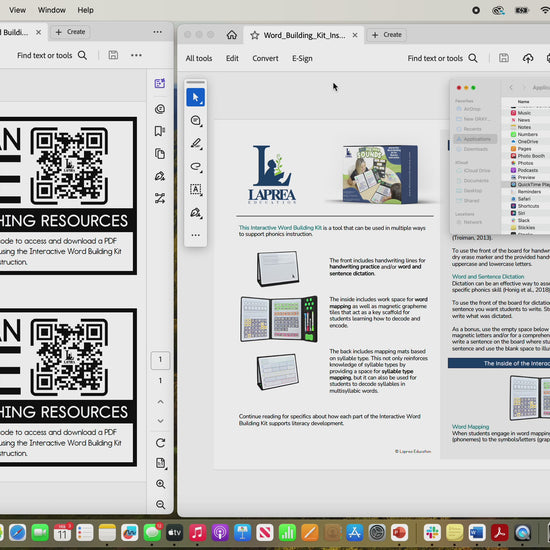Open Microsoft Word from the Dock
Image resolution: width=550 pixels, height=550 pixels.
coord(477,533)
